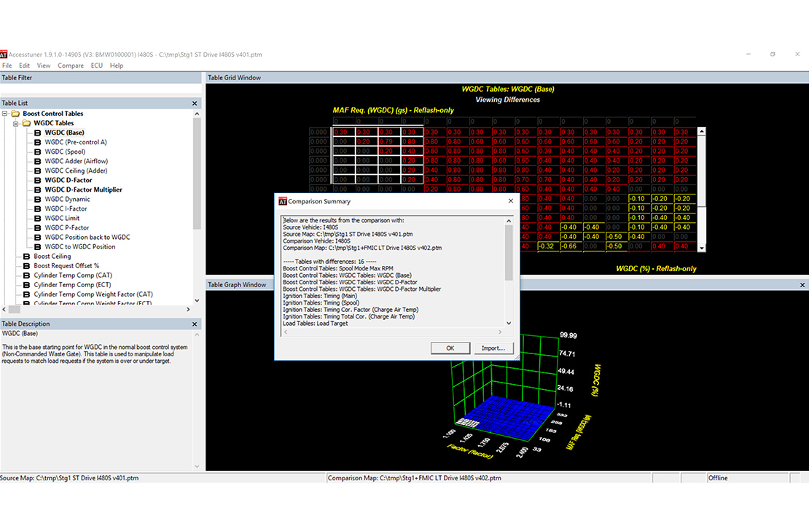Open WGDC D-Factor Multiplier table
Screen dimensions: 809x532
(83, 189)
